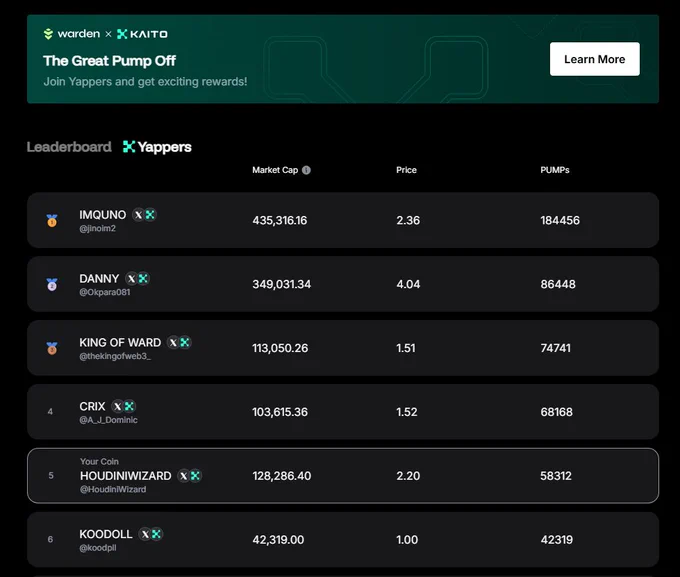Click the @HoudiniWizard handle
This screenshot has width=680, height=577.
coord(113,489)
